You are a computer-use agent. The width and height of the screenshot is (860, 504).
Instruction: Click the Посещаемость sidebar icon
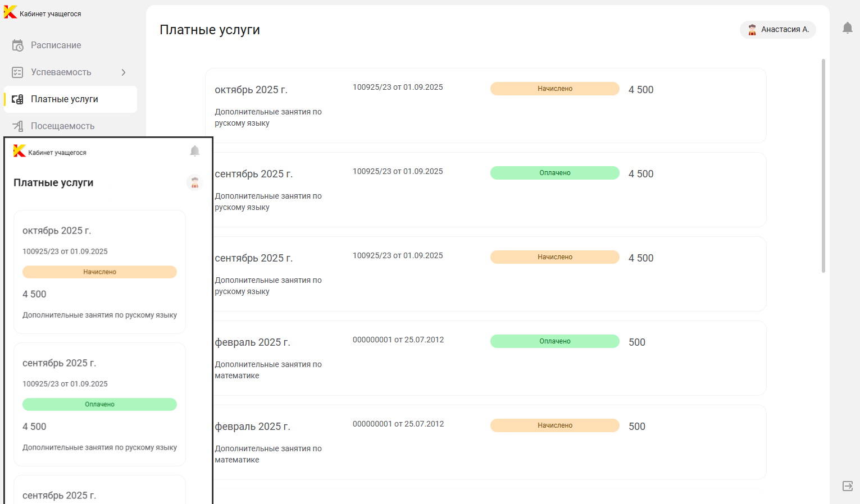[17, 126]
